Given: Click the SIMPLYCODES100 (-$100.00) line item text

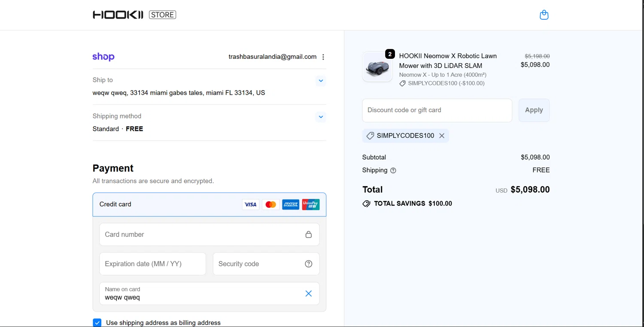Looking at the screenshot, I should pyautogui.click(x=447, y=84).
